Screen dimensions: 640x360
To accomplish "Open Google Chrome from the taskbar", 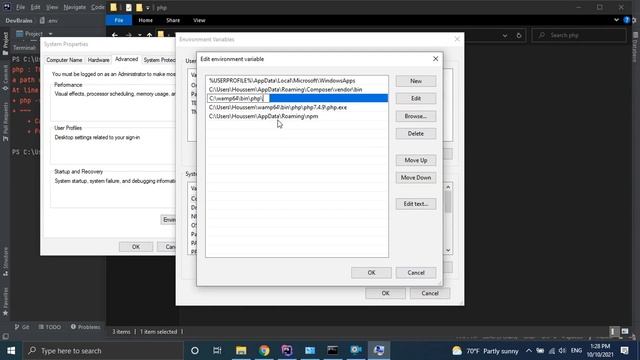I will coord(264,351).
